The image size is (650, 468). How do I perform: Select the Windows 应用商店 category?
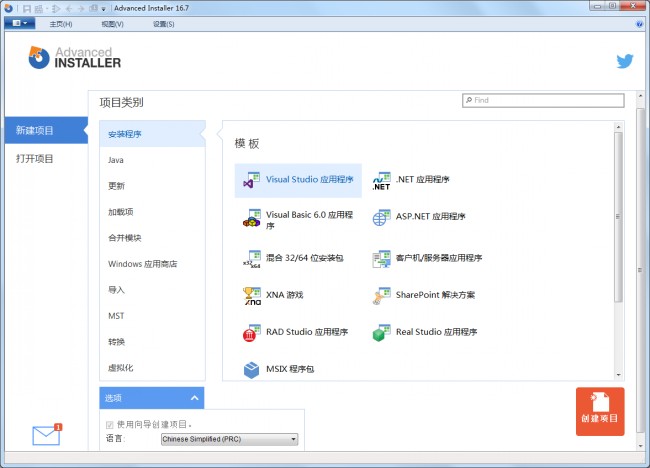click(152, 264)
